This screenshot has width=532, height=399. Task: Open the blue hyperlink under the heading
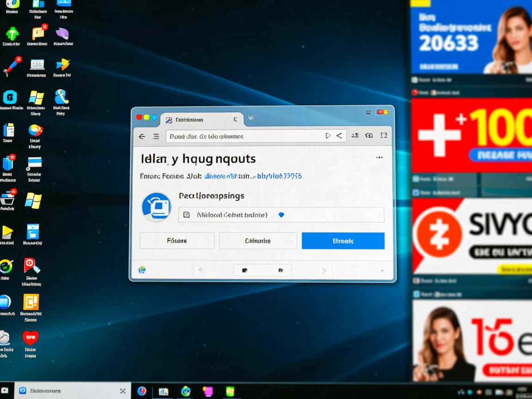coord(253,176)
